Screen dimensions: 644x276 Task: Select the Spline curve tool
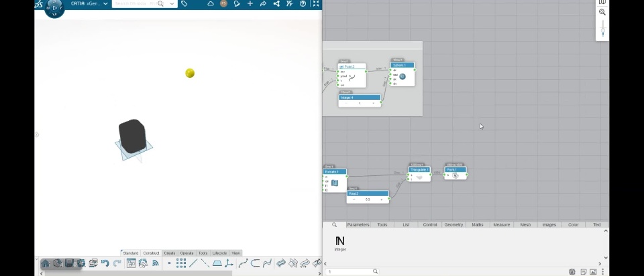243,263
